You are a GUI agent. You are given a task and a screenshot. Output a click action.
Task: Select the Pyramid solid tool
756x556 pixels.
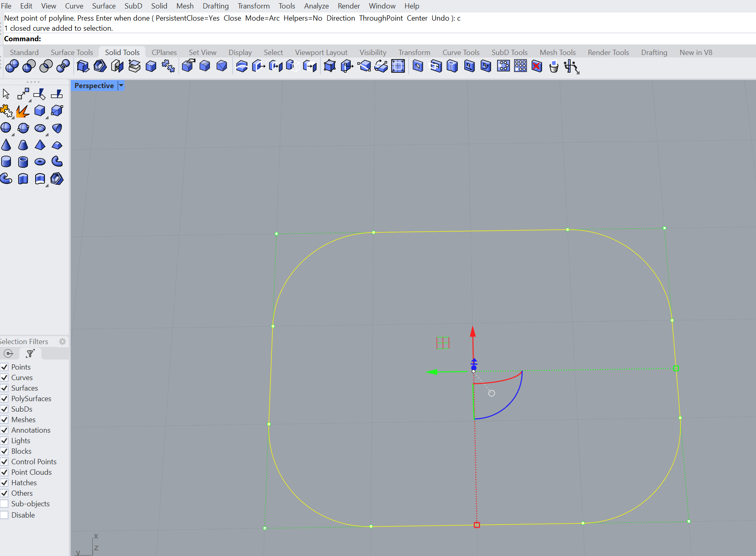40,145
